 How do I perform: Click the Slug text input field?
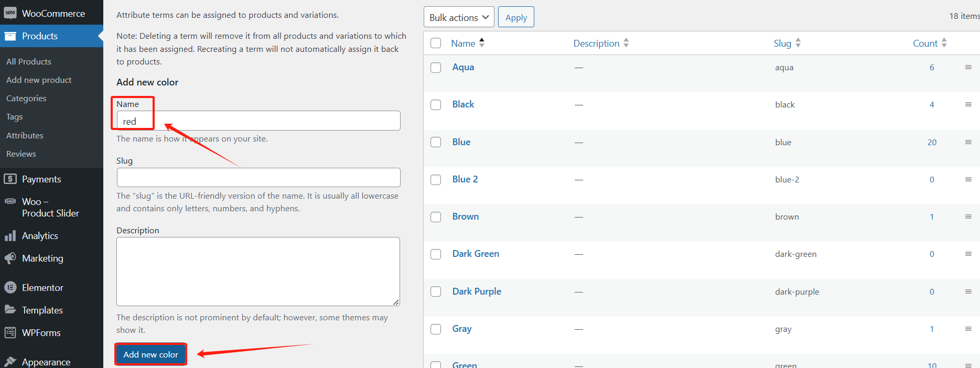[x=258, y=178]
